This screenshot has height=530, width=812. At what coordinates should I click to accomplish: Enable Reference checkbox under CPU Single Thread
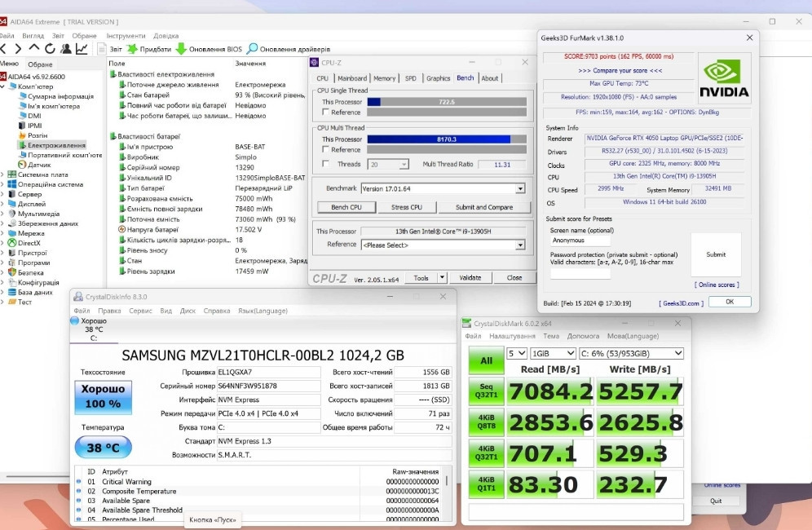[x=326, y=113]
